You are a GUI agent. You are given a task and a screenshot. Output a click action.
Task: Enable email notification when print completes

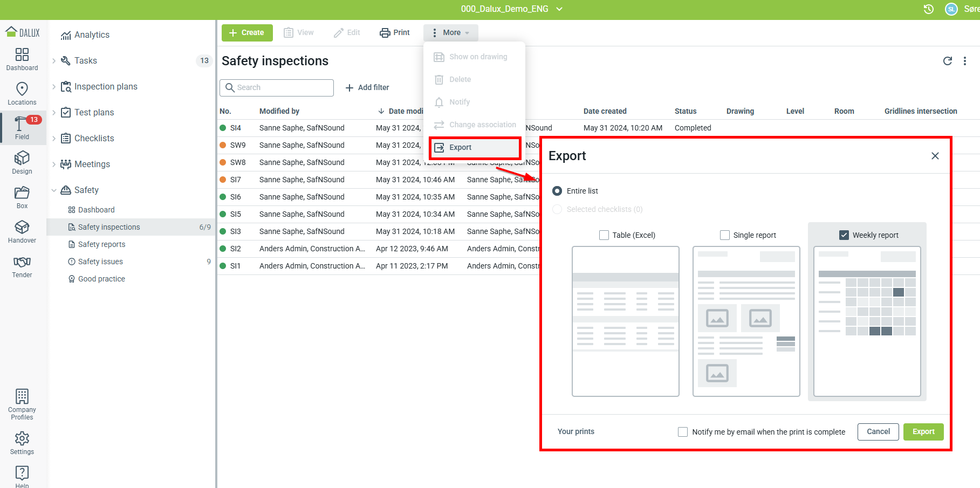[683, 432]
